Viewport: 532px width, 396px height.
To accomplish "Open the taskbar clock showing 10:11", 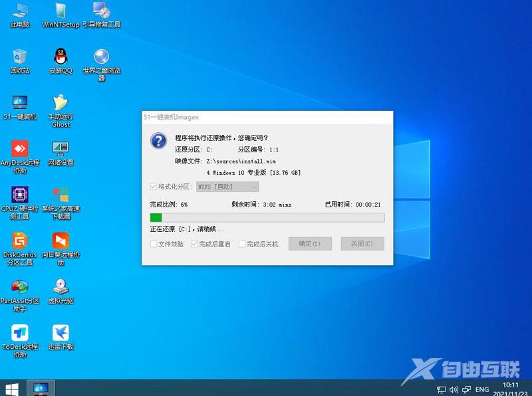I will pyautogui.click(x=510, y=389).
